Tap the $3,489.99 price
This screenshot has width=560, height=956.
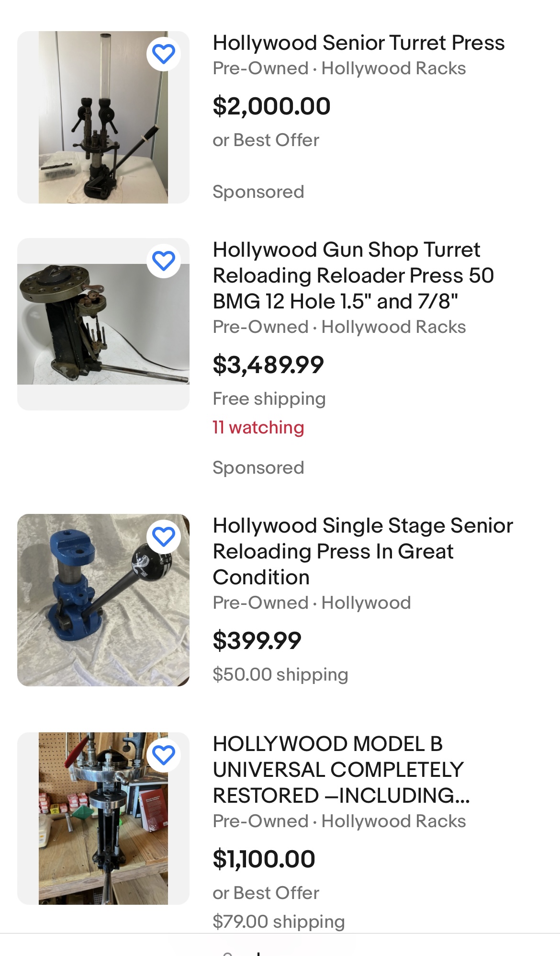(268, 364)
